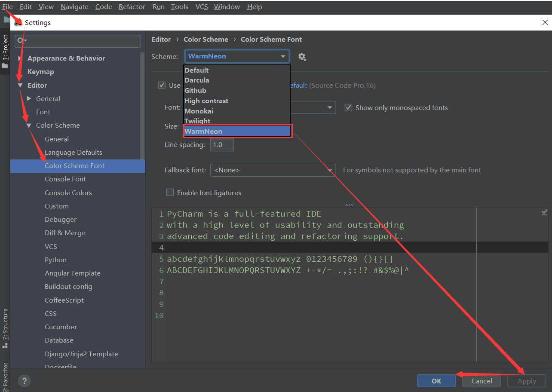Open the Font dropdown arrow
The image size is (552, 392).
click(330, 107)
